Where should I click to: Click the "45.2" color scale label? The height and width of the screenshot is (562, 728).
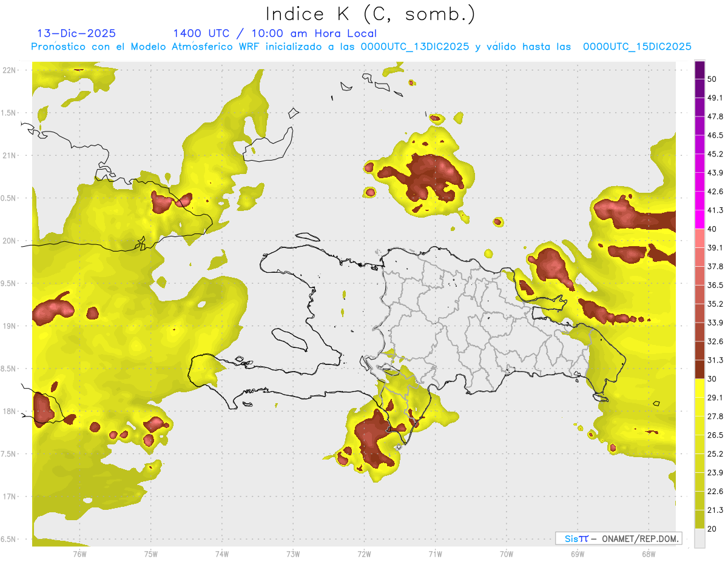(715, 154)
